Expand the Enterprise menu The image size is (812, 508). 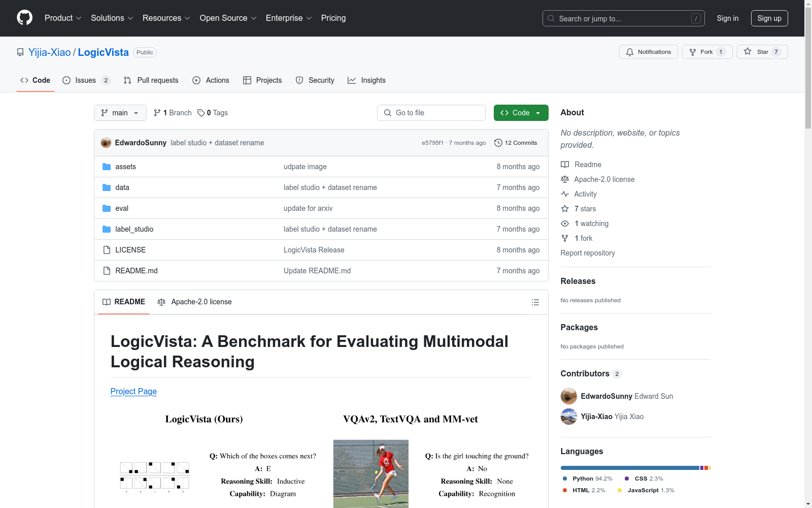pyautogui.click(x=289, y=18)
